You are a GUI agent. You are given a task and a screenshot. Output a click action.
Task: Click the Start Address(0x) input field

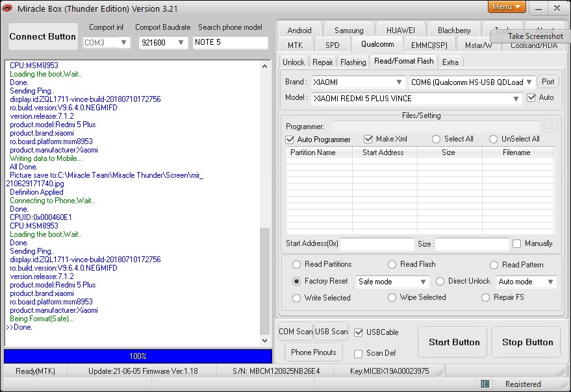[377, 244]
